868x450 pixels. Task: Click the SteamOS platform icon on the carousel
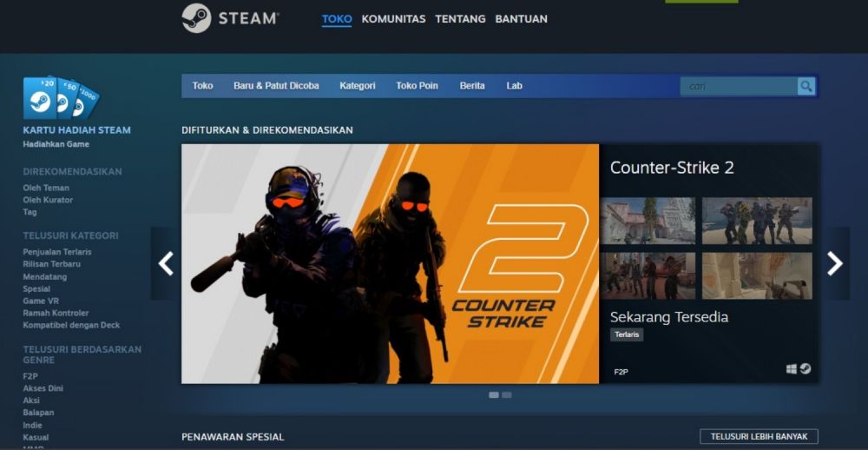[806, 369]
